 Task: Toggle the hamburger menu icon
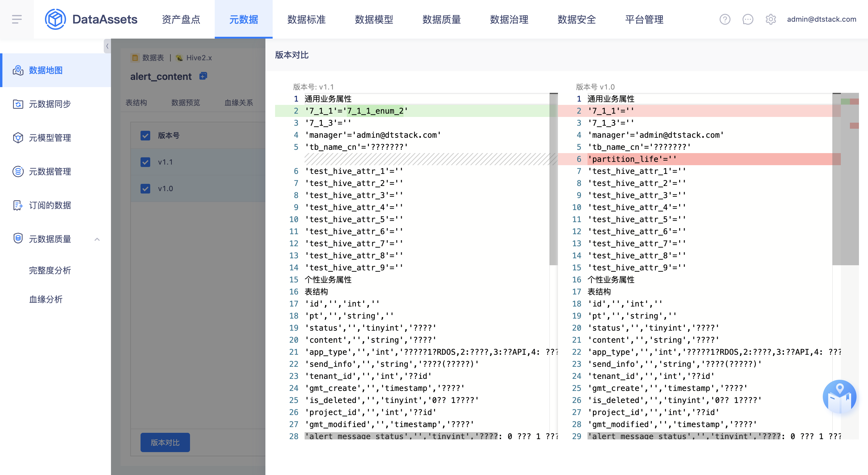pos(17,19)
